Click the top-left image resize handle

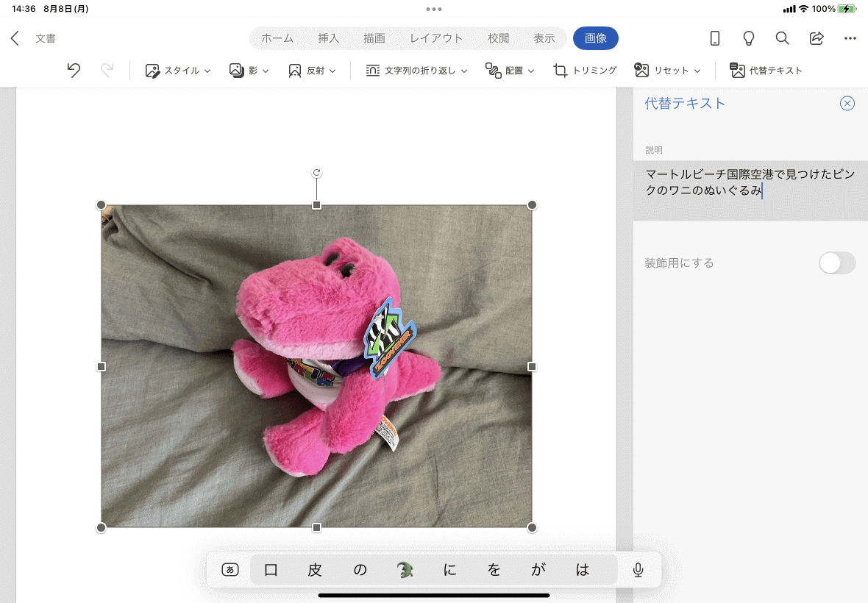point(102,205)
